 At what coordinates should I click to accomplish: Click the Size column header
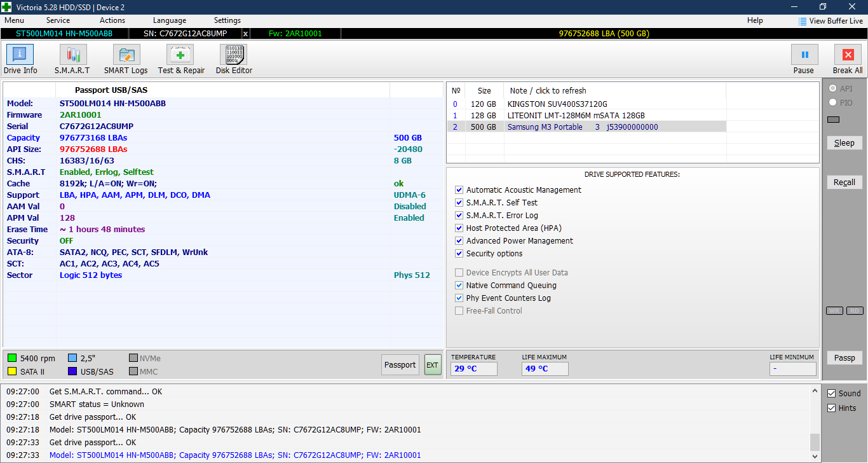coord(484,91)
